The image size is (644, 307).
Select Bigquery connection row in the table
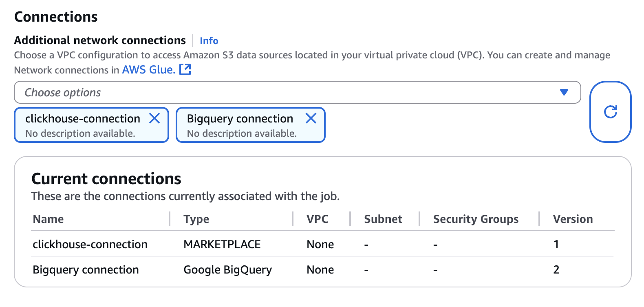tap(86, 270)
